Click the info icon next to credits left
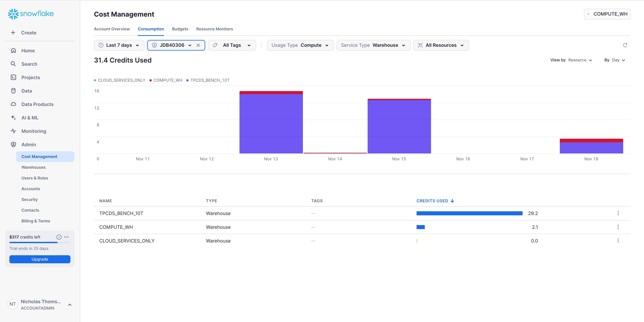This screenshot has height=322, width=644. click(x=59, y=237)
